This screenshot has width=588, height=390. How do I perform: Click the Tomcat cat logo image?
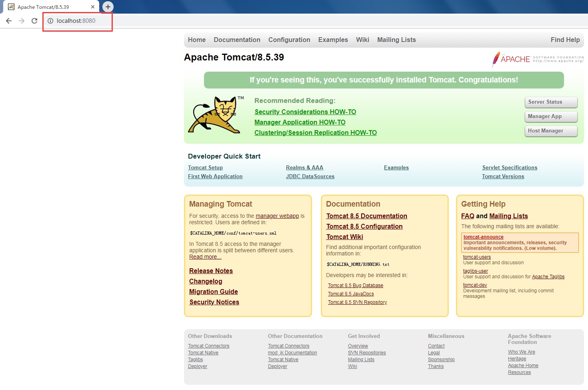[x=216, y=115]
